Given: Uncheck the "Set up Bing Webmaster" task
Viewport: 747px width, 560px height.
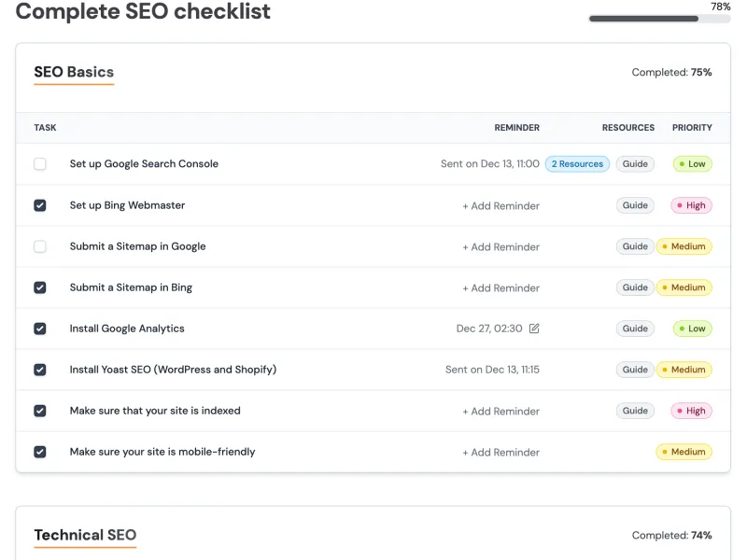Looking at the screenshot, I should tap(40, 205).
